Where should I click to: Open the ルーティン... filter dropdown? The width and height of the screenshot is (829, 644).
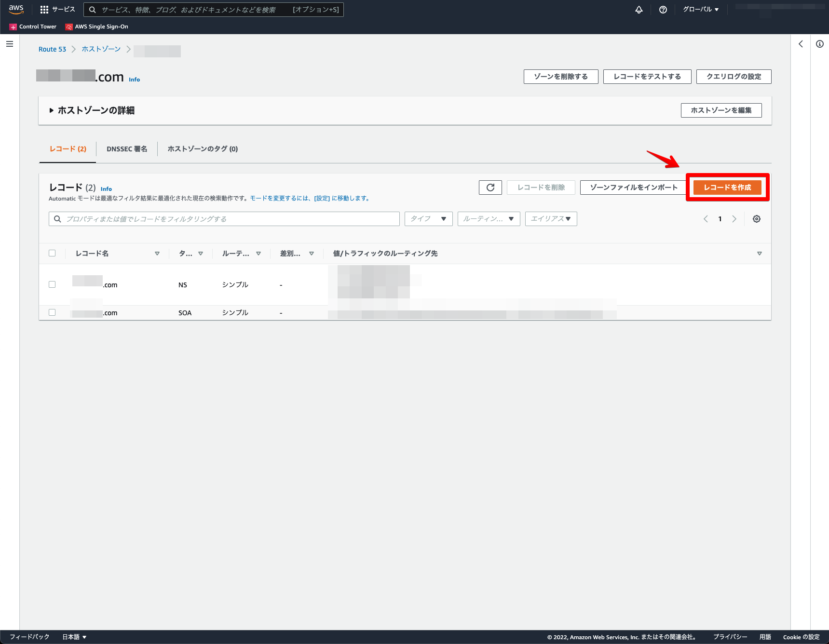click(489, 219)
